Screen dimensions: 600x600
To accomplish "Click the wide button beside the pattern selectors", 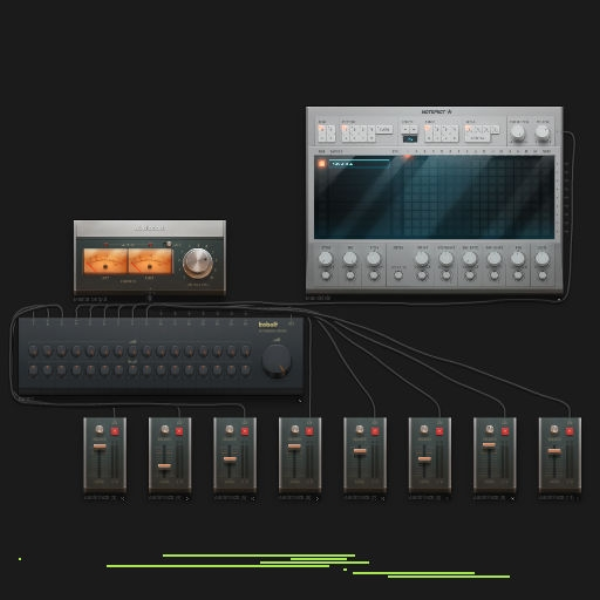I will pos(385,129).
